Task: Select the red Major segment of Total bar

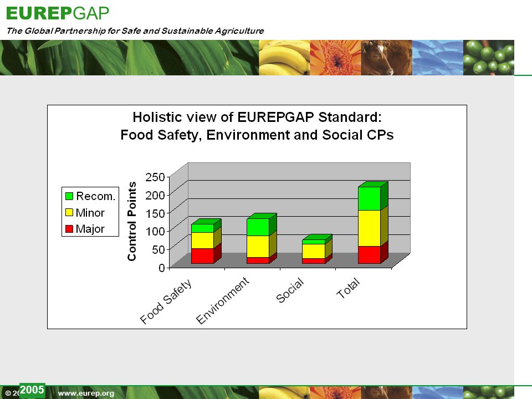Action: click(x=369, y=255)
